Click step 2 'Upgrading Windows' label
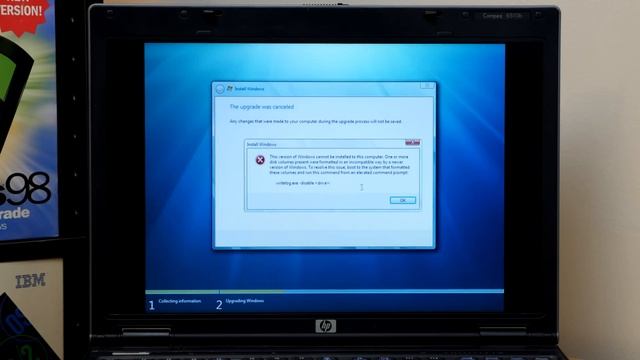Viewport: 640px width, 360px height. coord(244,301)
